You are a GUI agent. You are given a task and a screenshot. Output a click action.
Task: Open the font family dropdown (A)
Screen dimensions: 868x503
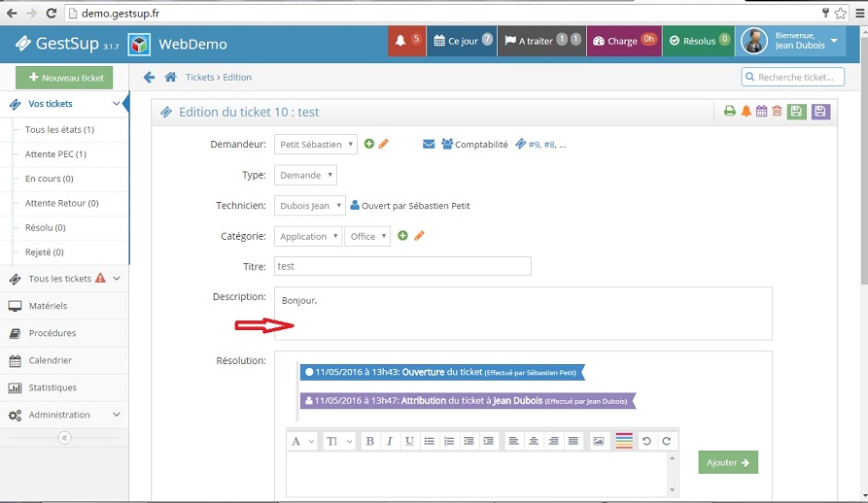point(302,441)
